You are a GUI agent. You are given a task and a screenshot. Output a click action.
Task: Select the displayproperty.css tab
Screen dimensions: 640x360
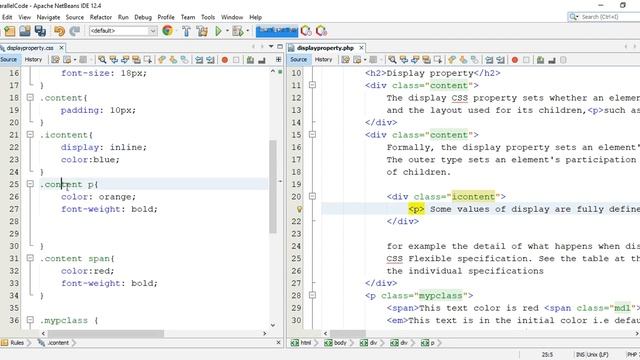pos(30,48)
